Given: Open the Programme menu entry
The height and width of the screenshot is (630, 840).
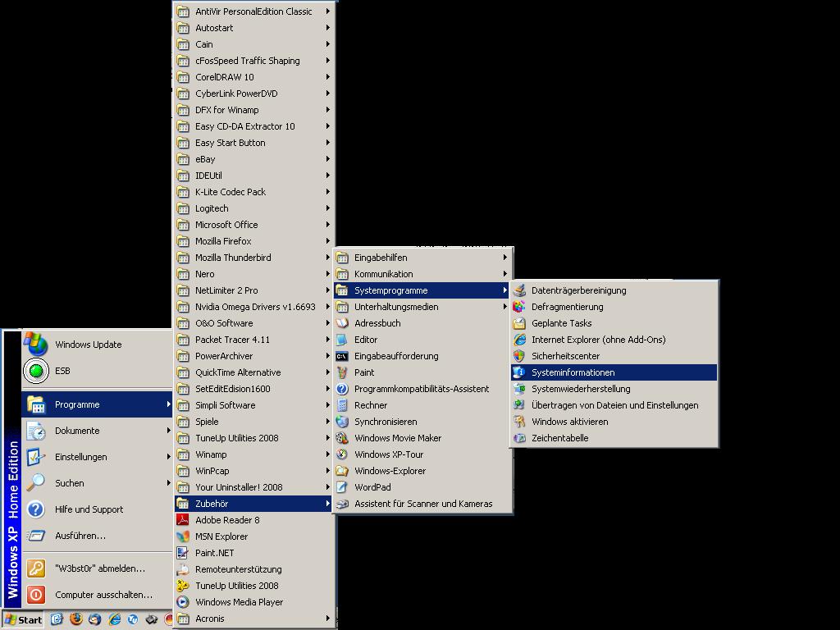Looking at the screenshot, I should pyautogui.click(x=97, y=404).
